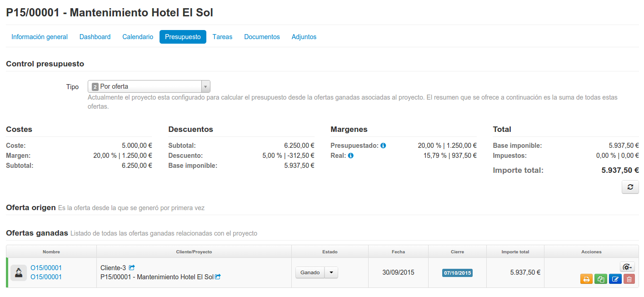Click the Ofertas ganadas heading
Screen dimensions: 644x297
pos(37,233)
